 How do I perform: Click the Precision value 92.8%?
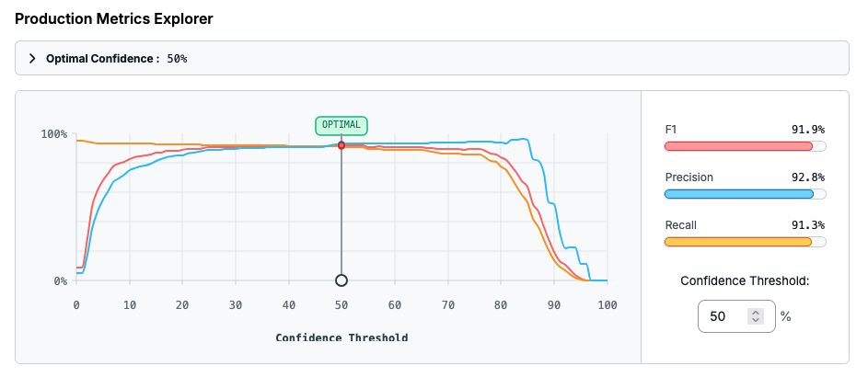coord(808,177)
